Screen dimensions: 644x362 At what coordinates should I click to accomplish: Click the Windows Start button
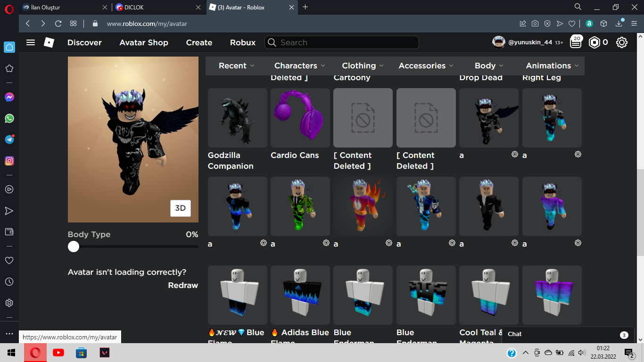(x=11, y=353)
